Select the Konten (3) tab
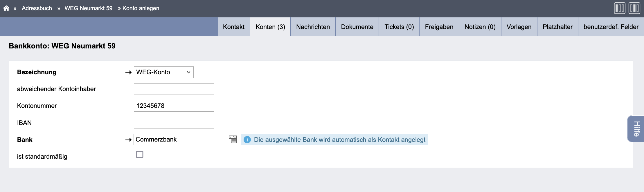The image size is (644, 192). tap(270, 27)
